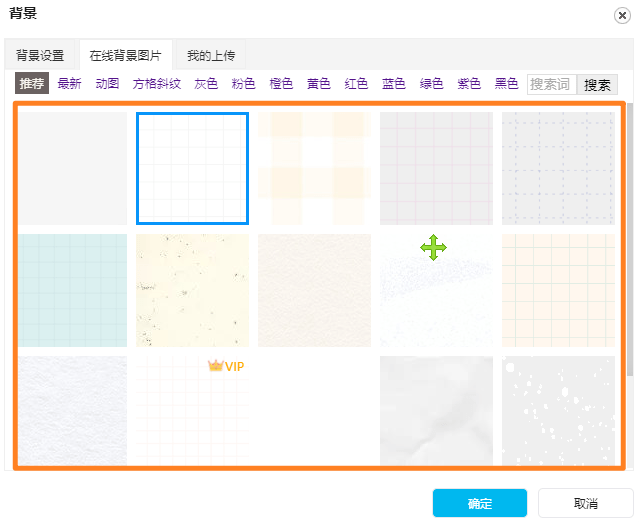
Task: Choose the gray background with dashed purple grid
Action: point(558,168)
